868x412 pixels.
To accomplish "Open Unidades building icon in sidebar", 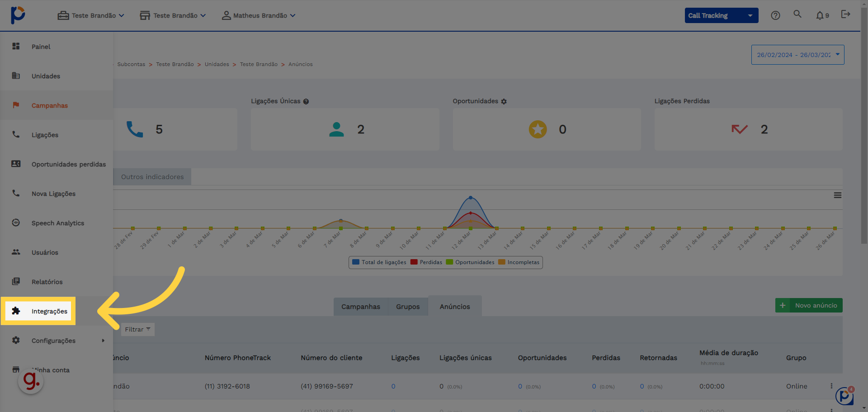I will [16, 76].
